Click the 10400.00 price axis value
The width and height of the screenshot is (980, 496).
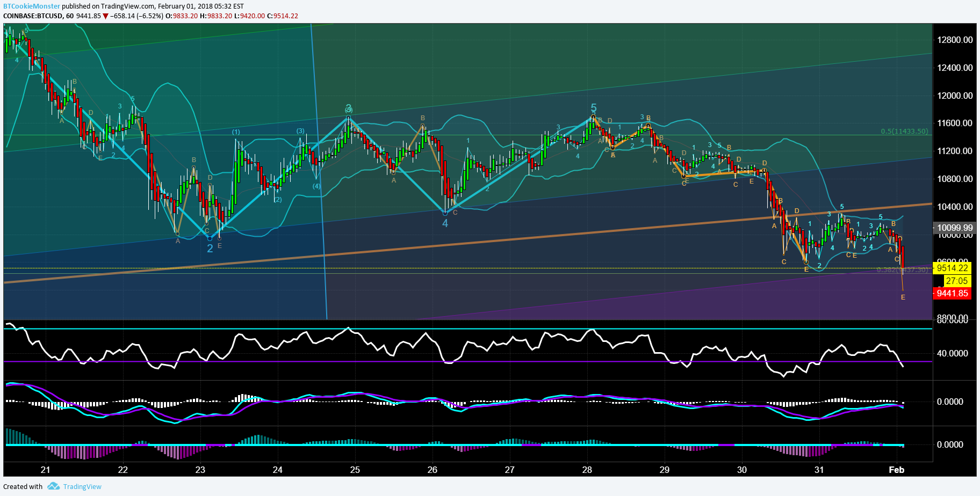tap(955, 207)
